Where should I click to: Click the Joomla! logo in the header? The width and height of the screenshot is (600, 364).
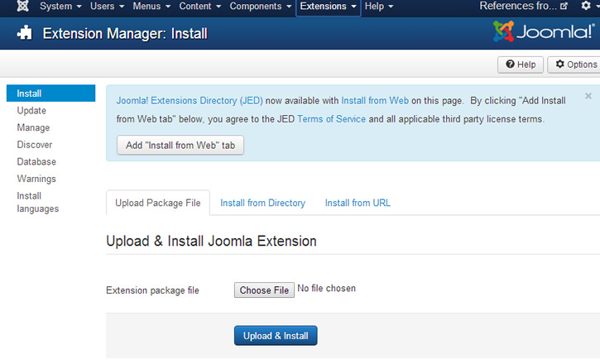coord(544,31)
